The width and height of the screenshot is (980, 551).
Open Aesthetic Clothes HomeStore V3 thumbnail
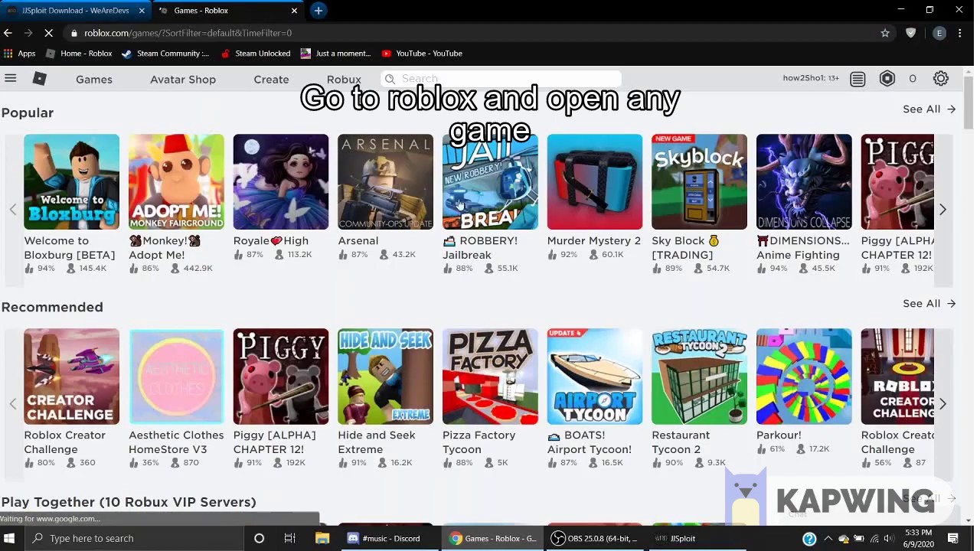(x=176, y=376)
